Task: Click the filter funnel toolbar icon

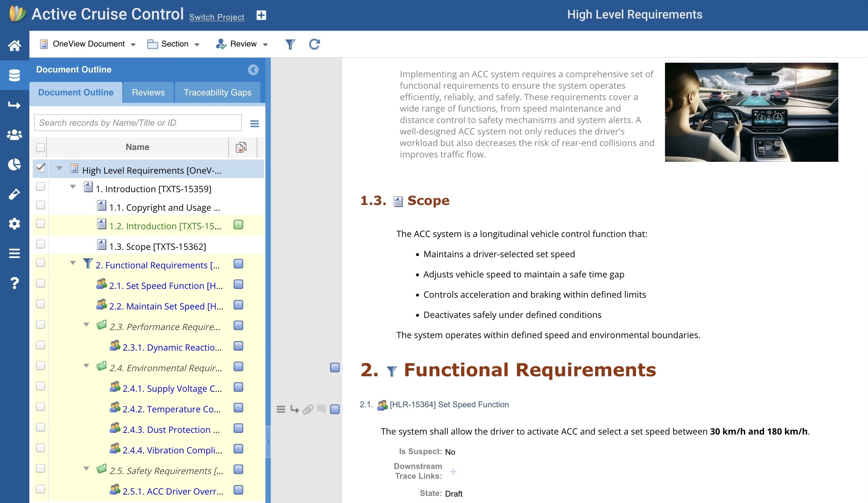Action: click(x=290, y=44)
